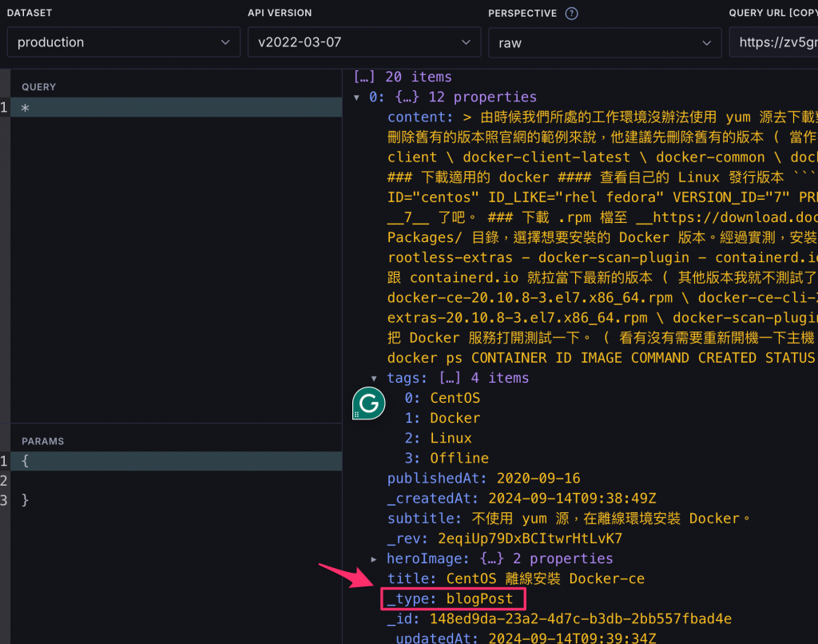Open the Perspective dropdown showing raw
Image resolution: width=818 pixels, height=644 pixels.
click(x=605, y=43)
